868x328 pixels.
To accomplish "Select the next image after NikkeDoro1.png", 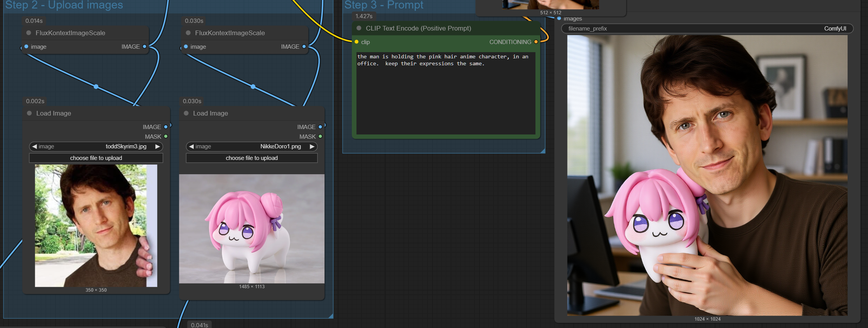I will 312,146.
